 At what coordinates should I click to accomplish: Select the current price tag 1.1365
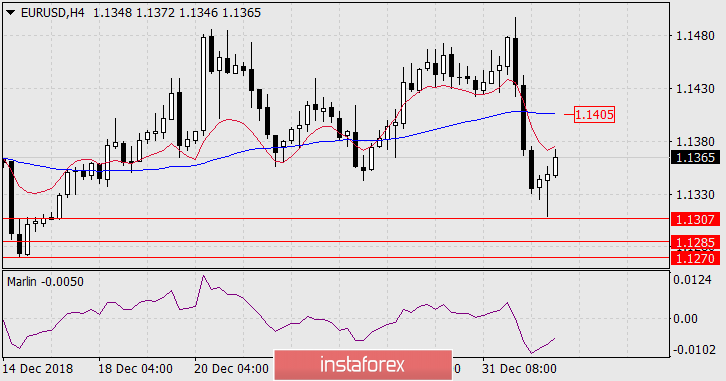click(x=695, y=157)
